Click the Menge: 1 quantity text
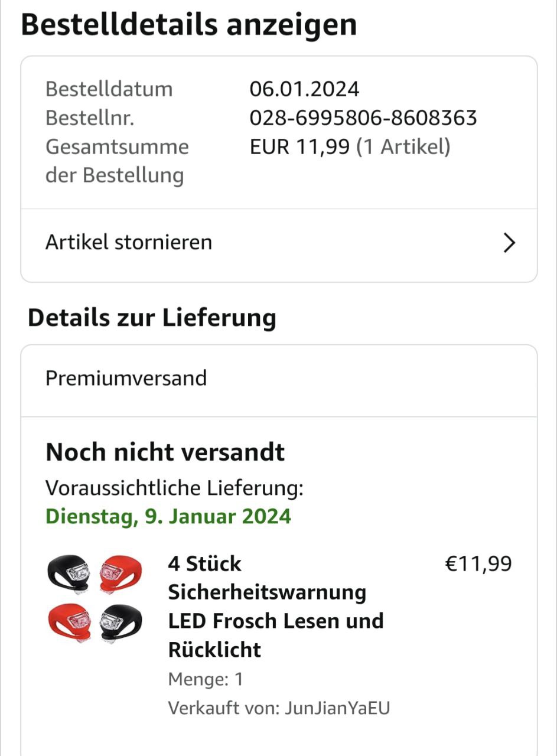 pyautogui.click(x=206, y=679)
